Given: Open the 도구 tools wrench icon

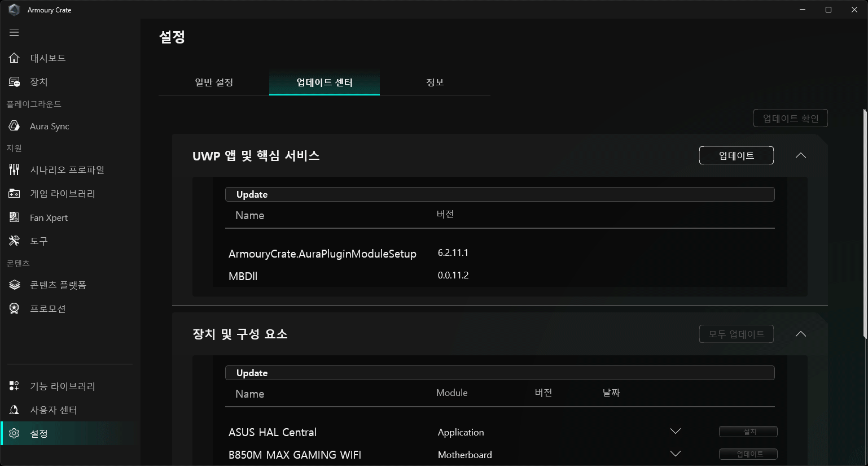Looking at the screenshot, I should coord(14,241).
